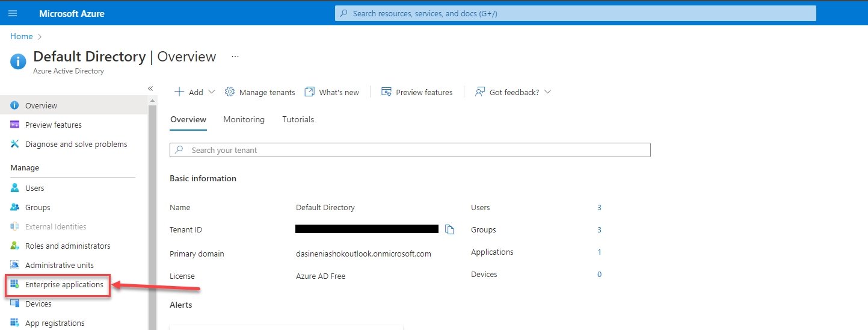Click What's new button

332,92
